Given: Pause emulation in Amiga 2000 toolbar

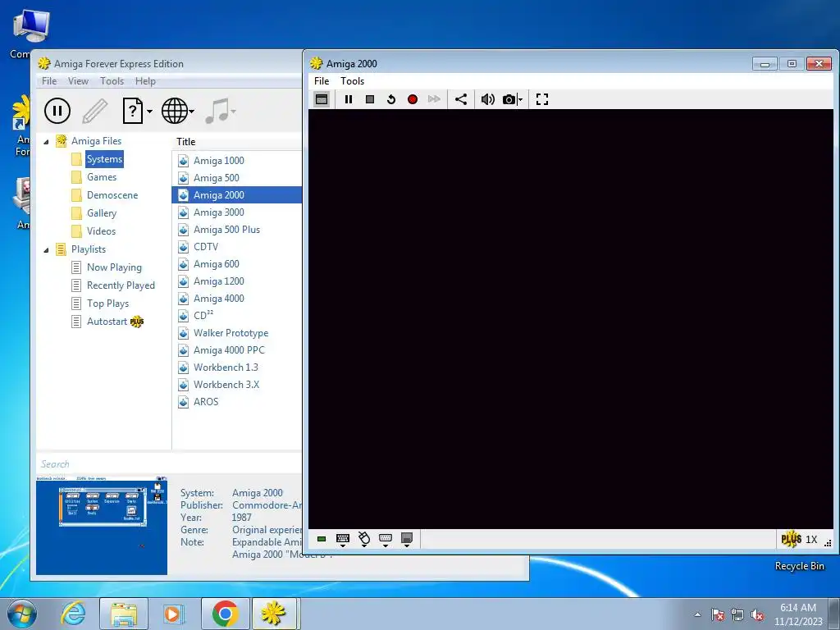Looking at the screenshot, I should (348, 99).
